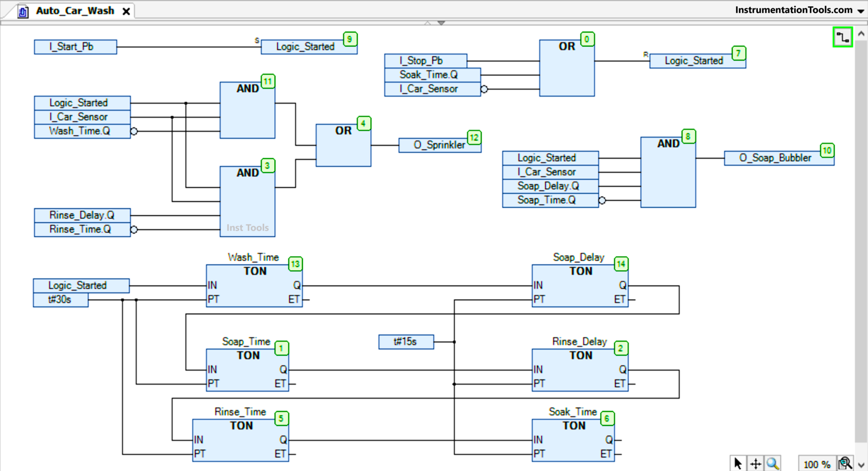Click execution order badge 8 on AND block
This screenshot has height=471, width=868.
pos(688,137)
